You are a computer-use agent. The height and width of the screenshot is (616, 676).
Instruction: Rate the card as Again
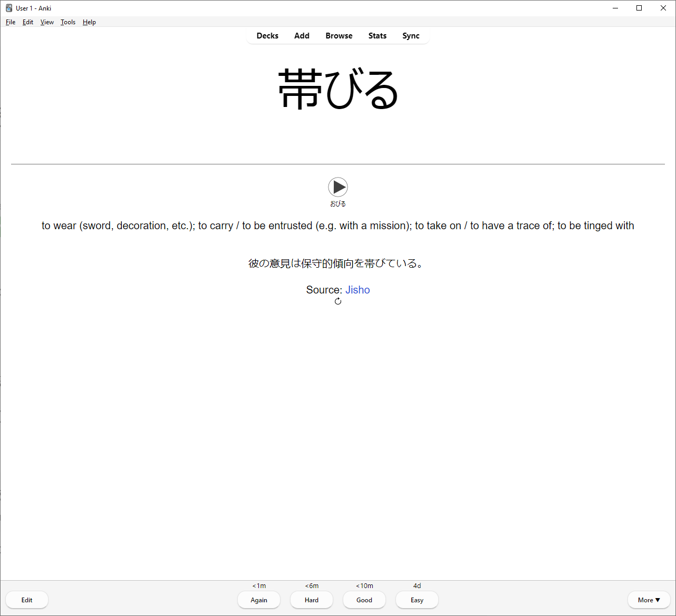(259, 600)
